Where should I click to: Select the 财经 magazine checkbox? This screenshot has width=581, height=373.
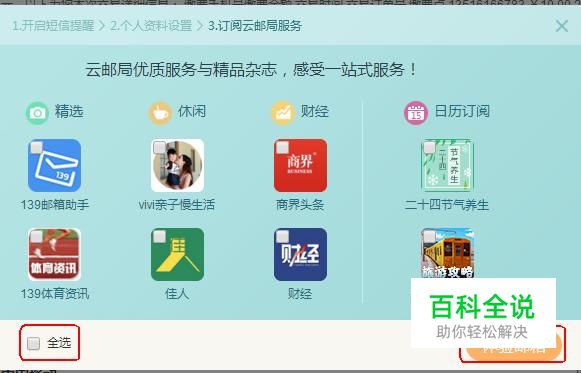(x=282, y=236)
